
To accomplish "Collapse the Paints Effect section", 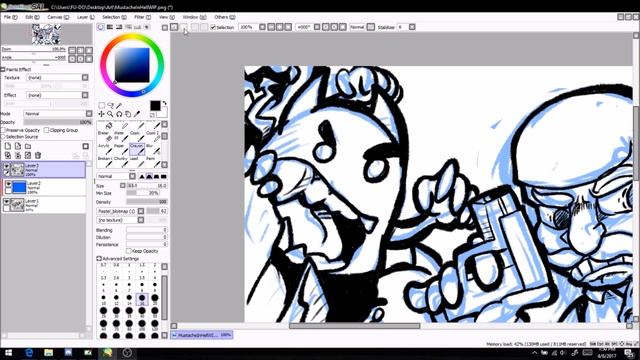I will pyautogui.click(x=3, y=70).
